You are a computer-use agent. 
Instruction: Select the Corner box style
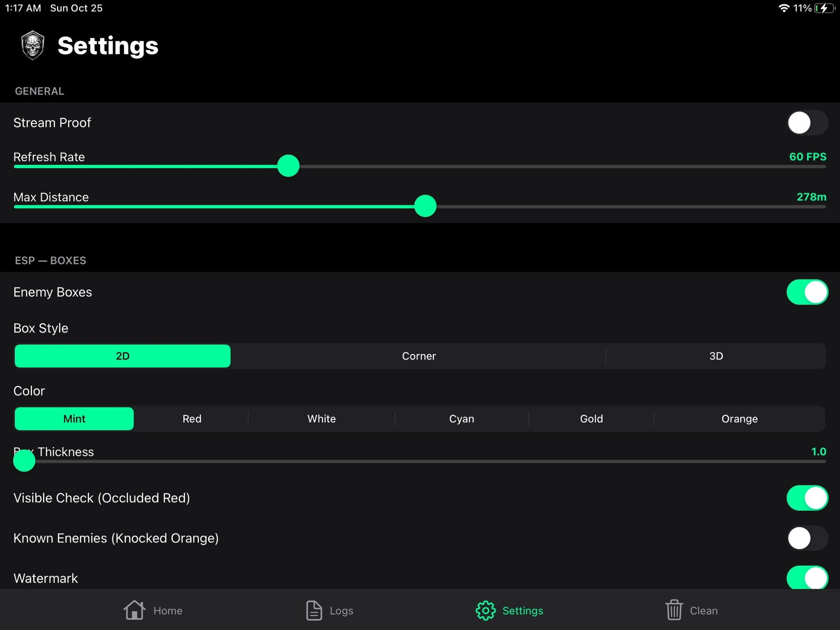pyautogui.click(x=419, y=356)
